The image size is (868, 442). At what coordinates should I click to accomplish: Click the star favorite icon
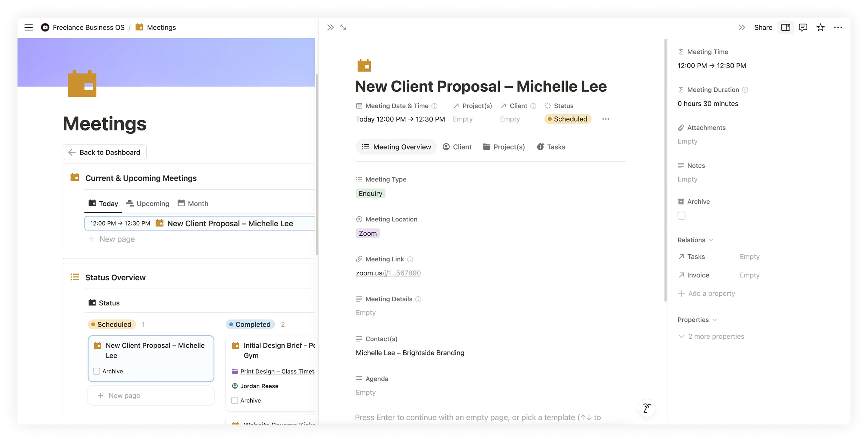coord(820,27)
